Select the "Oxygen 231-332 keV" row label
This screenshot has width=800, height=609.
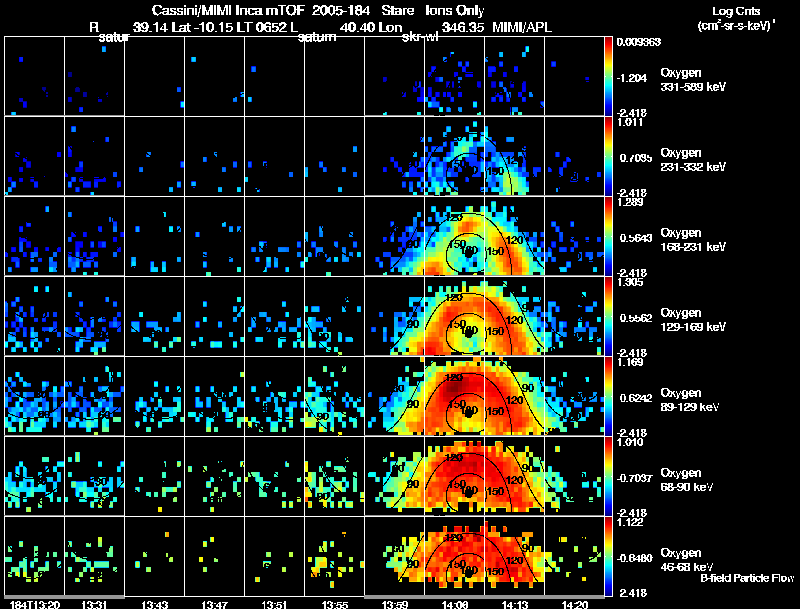(x=693, y=160)
